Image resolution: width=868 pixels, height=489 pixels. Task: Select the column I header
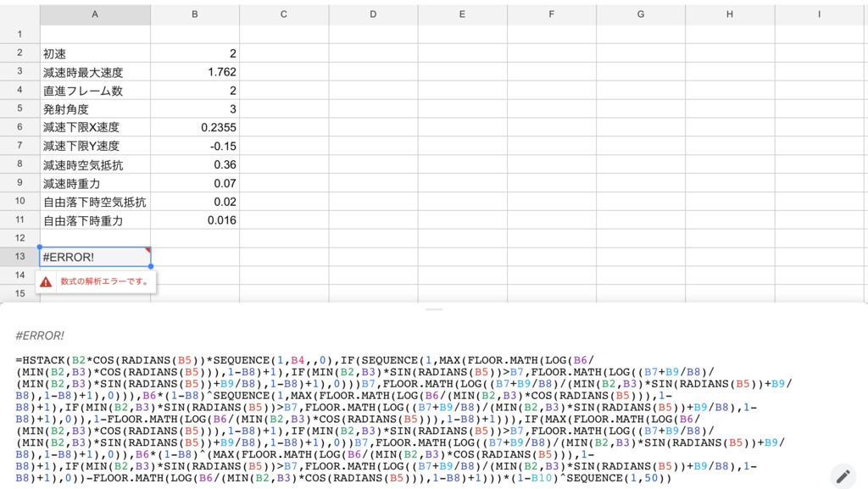pos(820,14)
